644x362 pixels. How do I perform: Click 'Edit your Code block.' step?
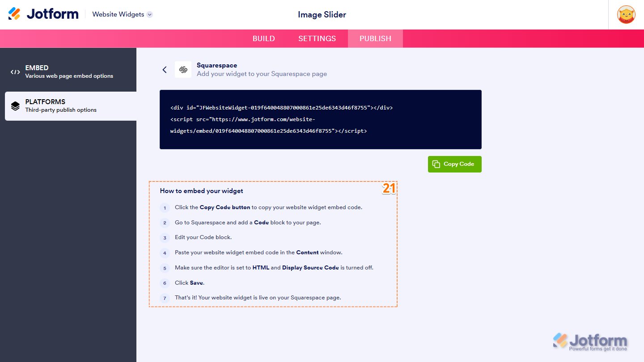[203, 237]
